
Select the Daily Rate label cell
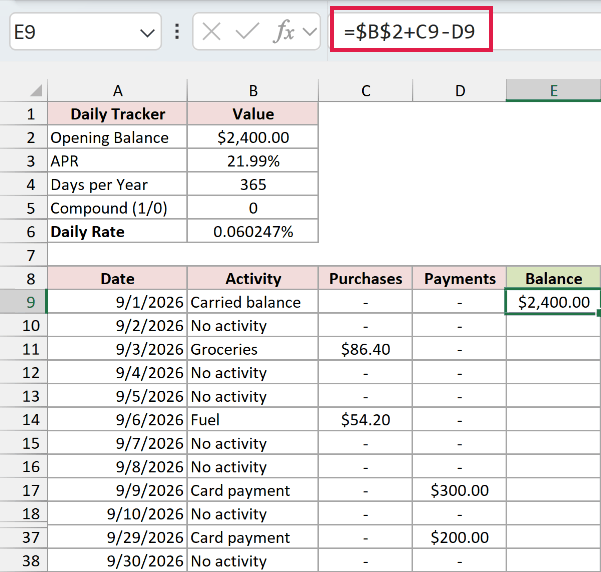(x=118, y=232)
